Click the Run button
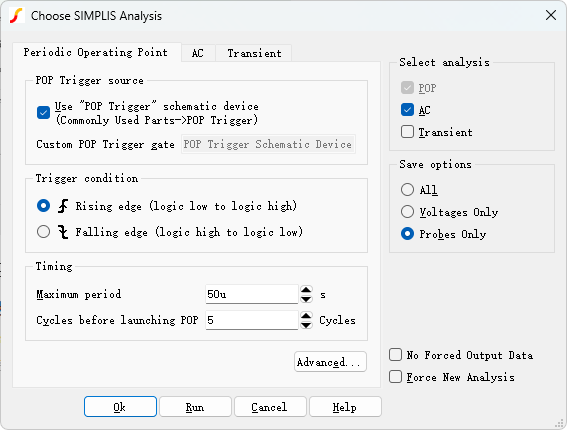This screenshot has width=567, height=430. coord(195,407)
